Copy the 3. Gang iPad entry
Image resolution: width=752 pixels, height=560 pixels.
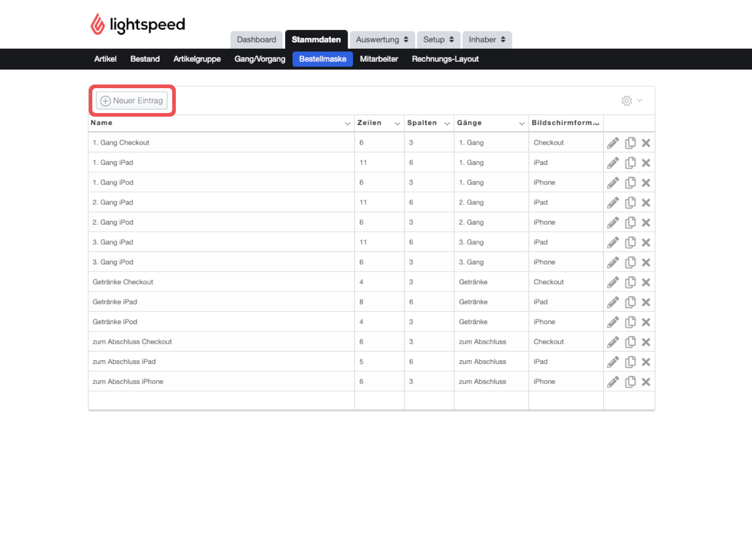(x=630, y=243)
